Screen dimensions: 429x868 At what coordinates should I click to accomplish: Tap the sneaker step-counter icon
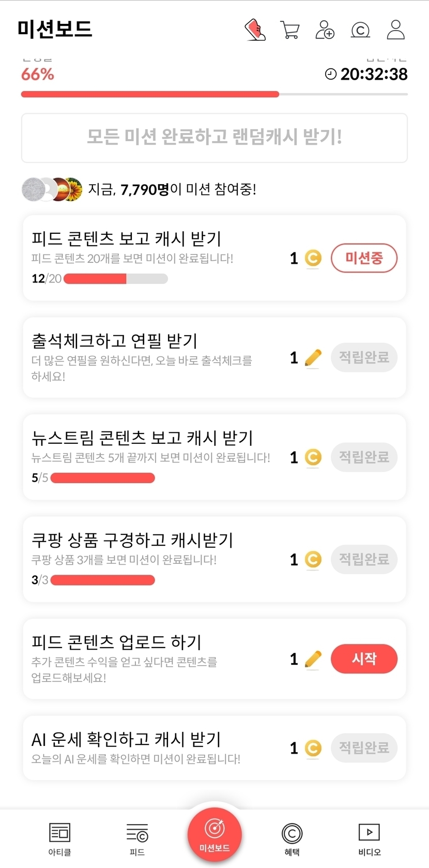point(255,29)
